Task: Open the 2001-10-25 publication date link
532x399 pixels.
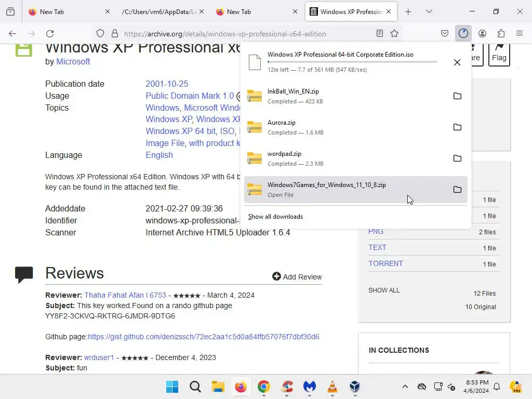Action: coord(167,84)
